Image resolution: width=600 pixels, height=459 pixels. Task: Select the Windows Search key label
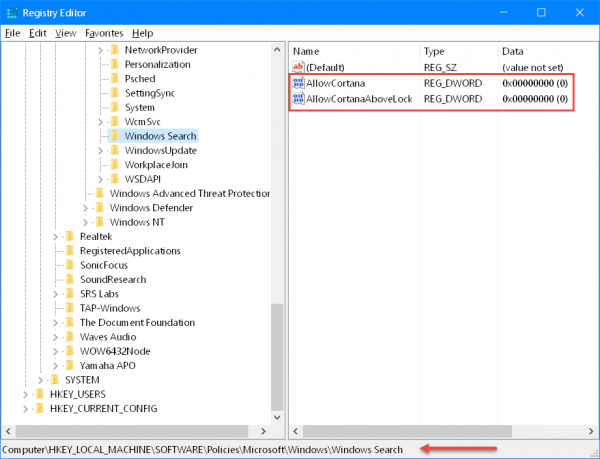click(161, 136)
